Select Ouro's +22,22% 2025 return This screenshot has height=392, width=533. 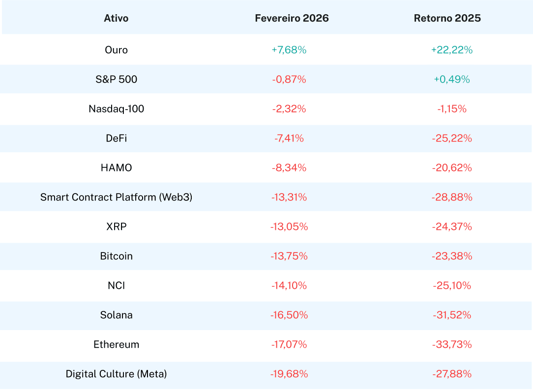[x=452, y=50]
